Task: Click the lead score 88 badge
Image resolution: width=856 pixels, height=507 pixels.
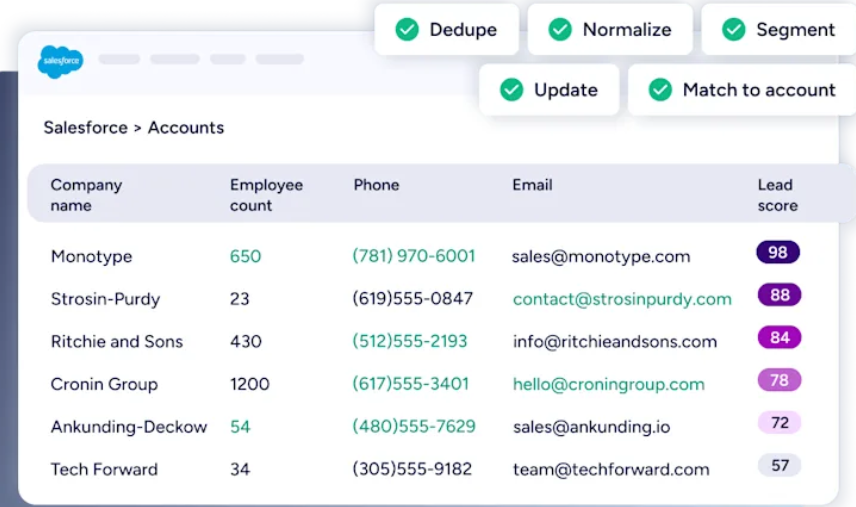Action: 780,295
